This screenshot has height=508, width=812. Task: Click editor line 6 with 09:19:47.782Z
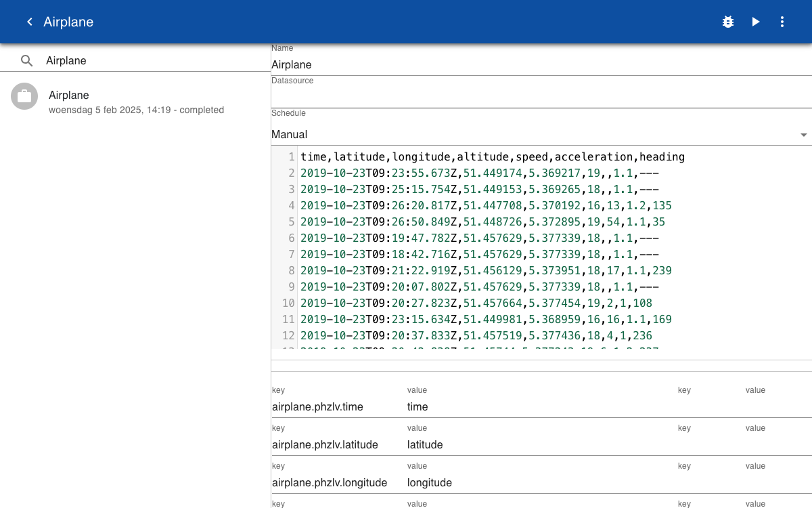coord(480,238)
